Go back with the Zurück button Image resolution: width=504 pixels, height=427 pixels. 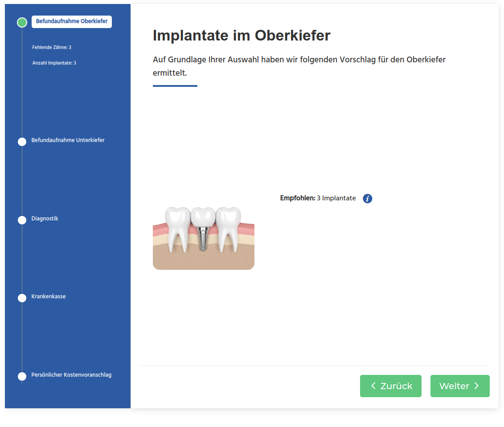tap(390, 386)
